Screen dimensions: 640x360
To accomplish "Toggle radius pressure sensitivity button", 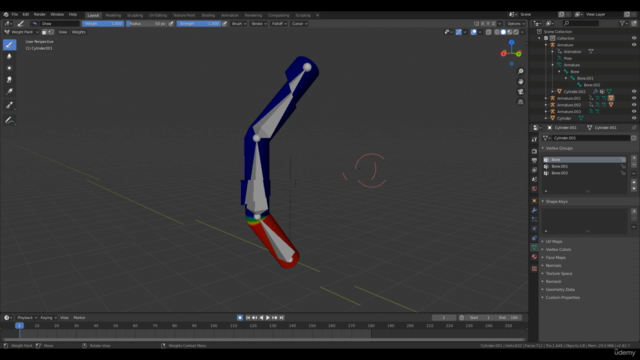I will point(171,24).
